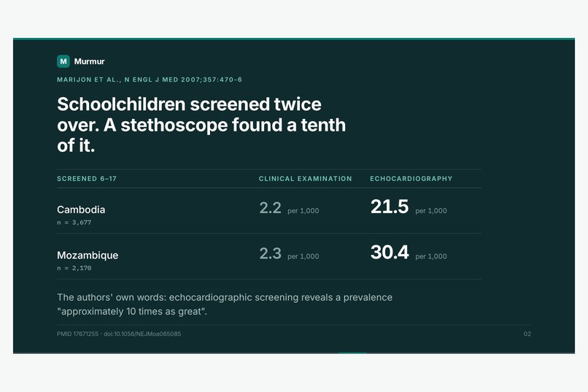This screenshot has height=392, width=588.
Task: Click the n = 2,170 sample size
Action: pos(74,268)
